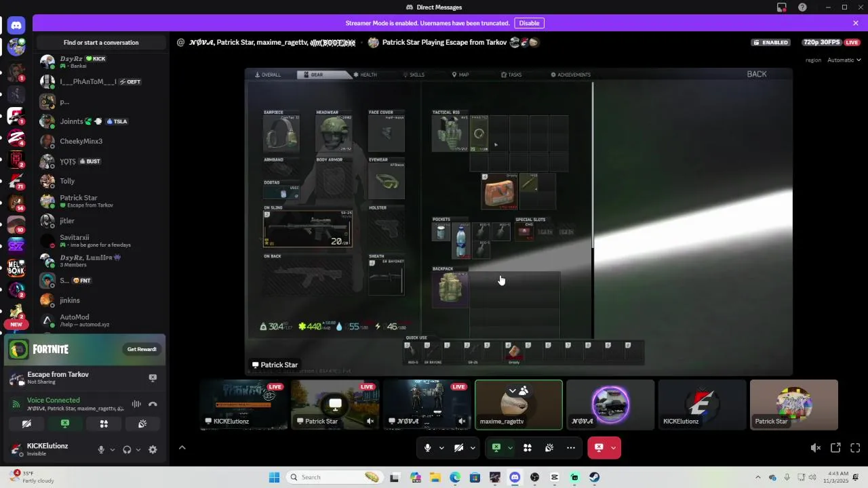Mute microphone in user panel
Screen dimensions: 868x488
point(101,449)
